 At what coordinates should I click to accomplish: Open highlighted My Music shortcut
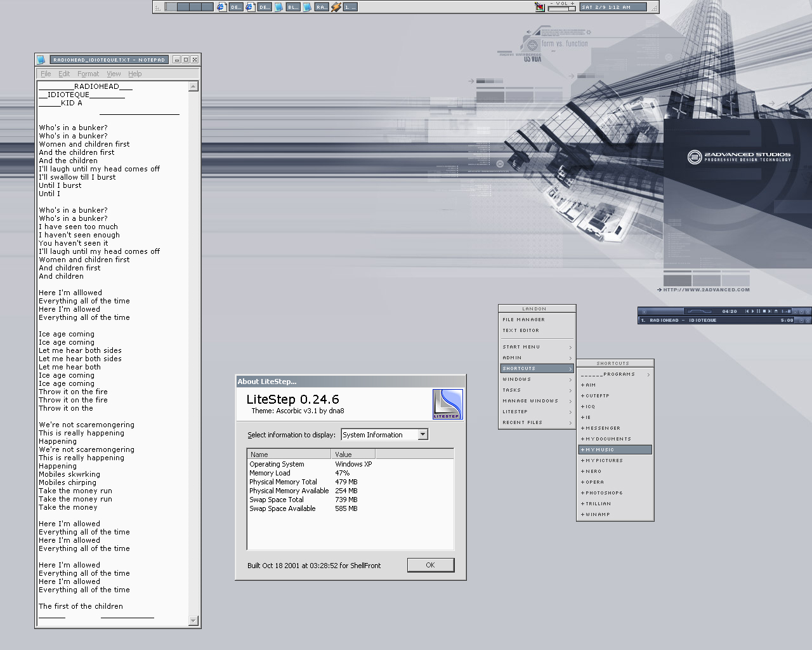pyautogui.click(x=615, y=450)
